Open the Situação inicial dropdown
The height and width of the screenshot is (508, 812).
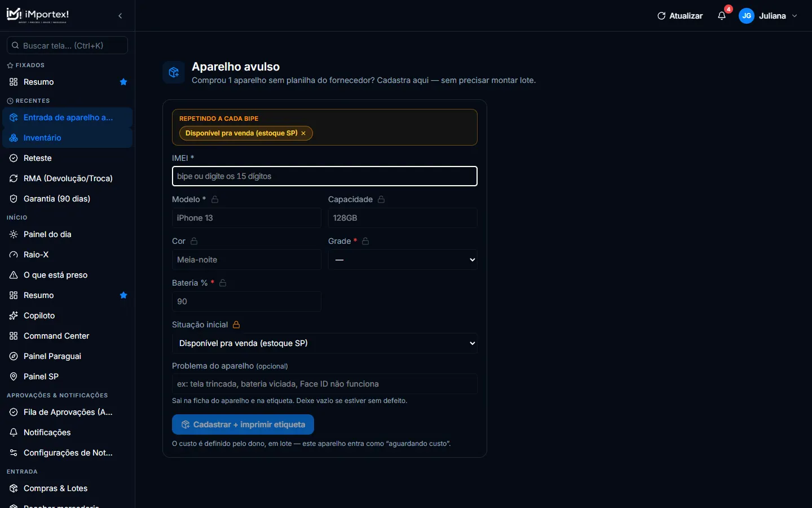click(x=325, y=343)
